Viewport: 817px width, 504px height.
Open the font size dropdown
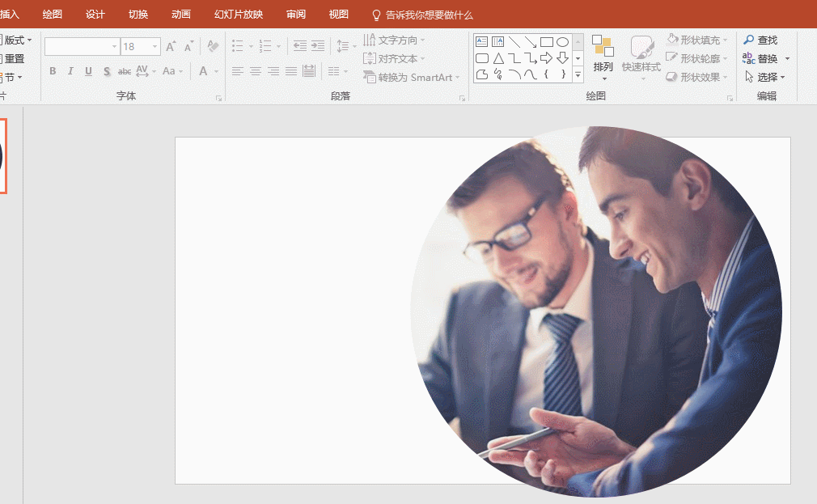click(155, 47)
